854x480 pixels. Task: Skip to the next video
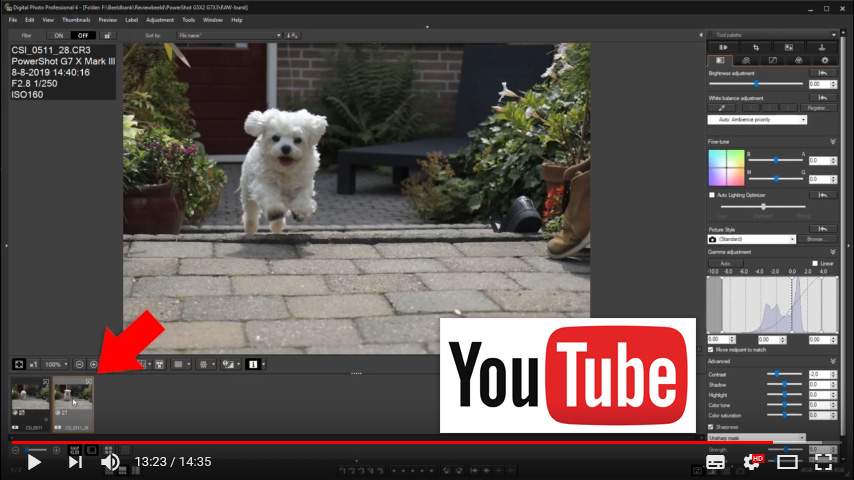tap(75, 462)
